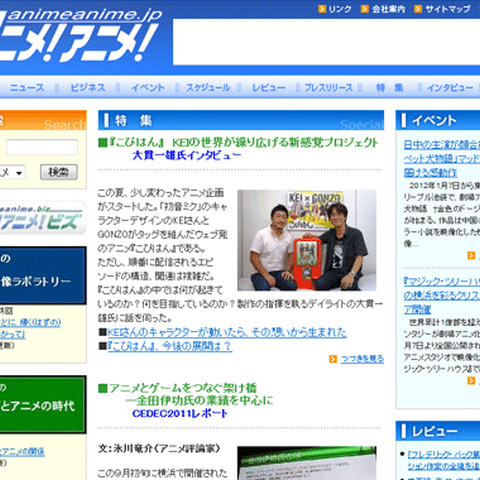Viewport: 480px width, 480px height.
Task: Open the アニメの関係 sidebar link
Action: pyautogui.click(x=22, y=452)
